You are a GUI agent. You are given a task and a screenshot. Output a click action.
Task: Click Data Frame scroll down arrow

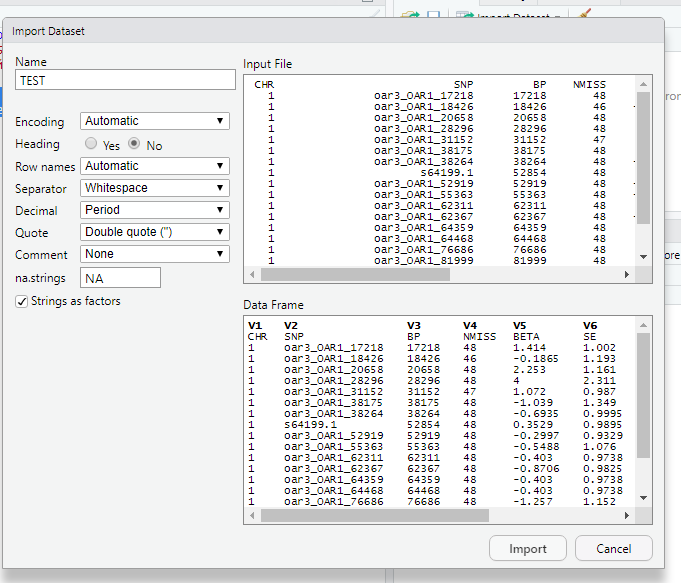(x=643, y=498)
